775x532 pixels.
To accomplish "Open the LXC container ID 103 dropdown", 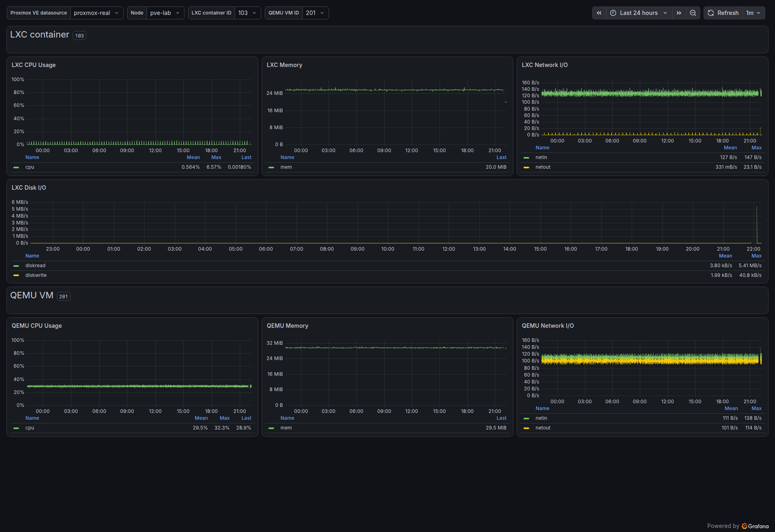I will pos(247,13).
